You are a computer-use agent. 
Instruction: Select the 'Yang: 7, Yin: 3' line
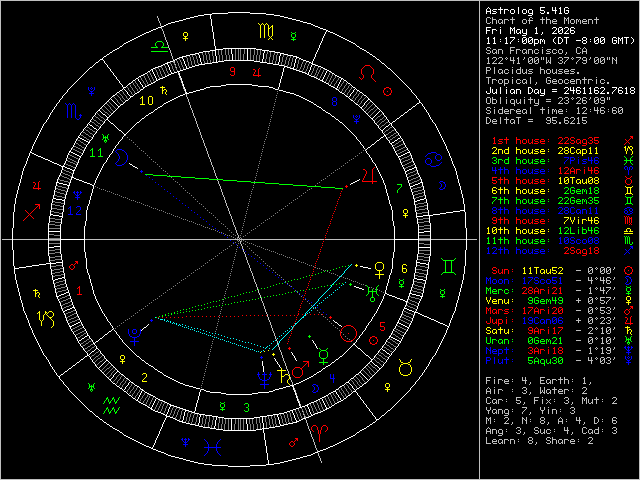coord(530,411)
